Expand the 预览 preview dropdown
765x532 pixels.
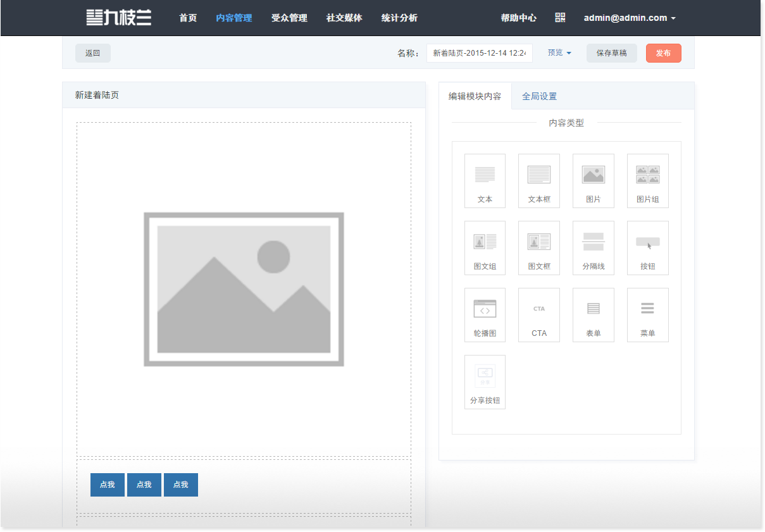point(559,53)
